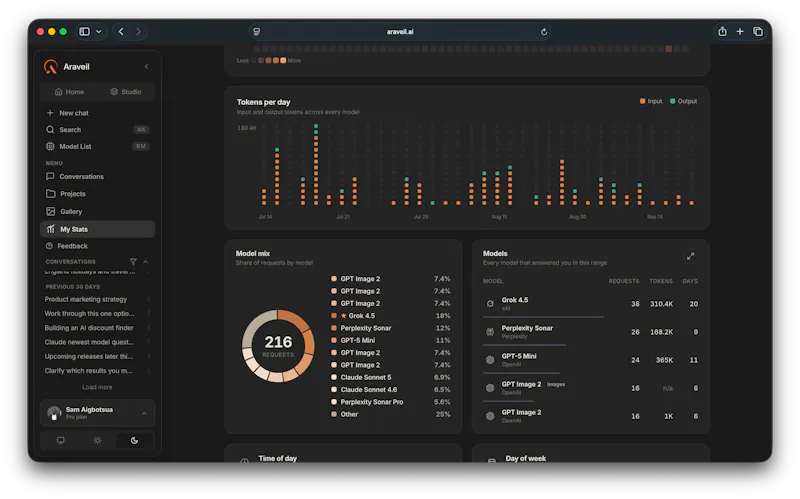Click the website settings icon in address bar

(x=257, y=32)
